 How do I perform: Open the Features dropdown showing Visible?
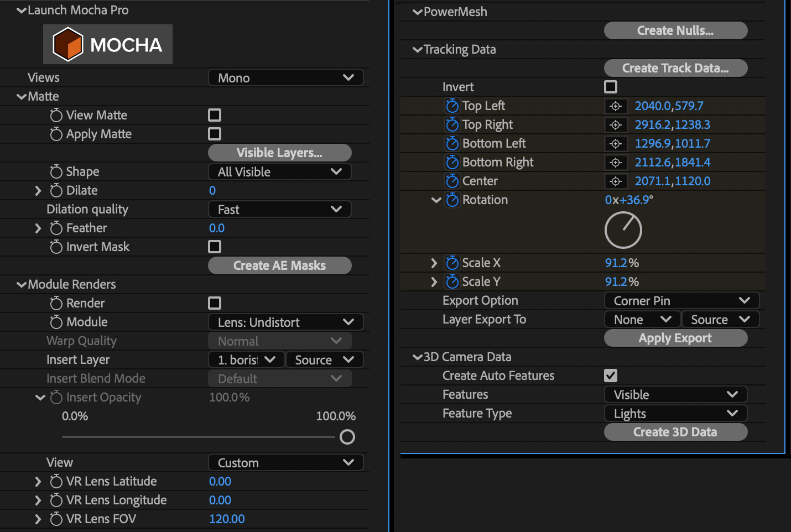[676, 395]
